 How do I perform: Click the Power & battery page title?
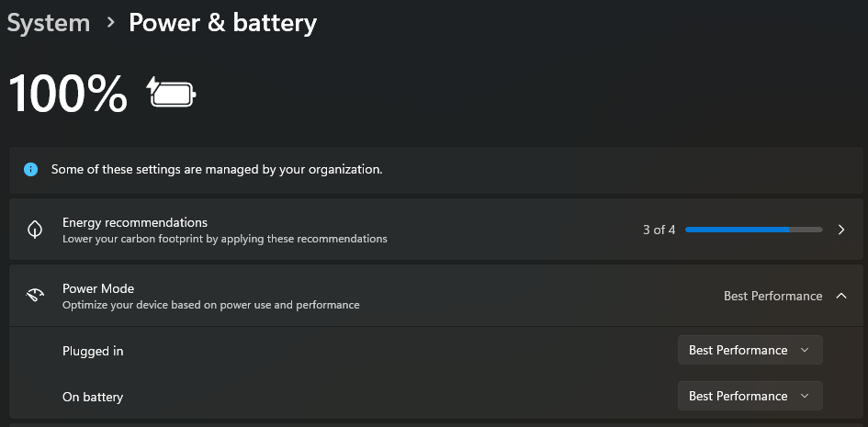tap(222, 23)
